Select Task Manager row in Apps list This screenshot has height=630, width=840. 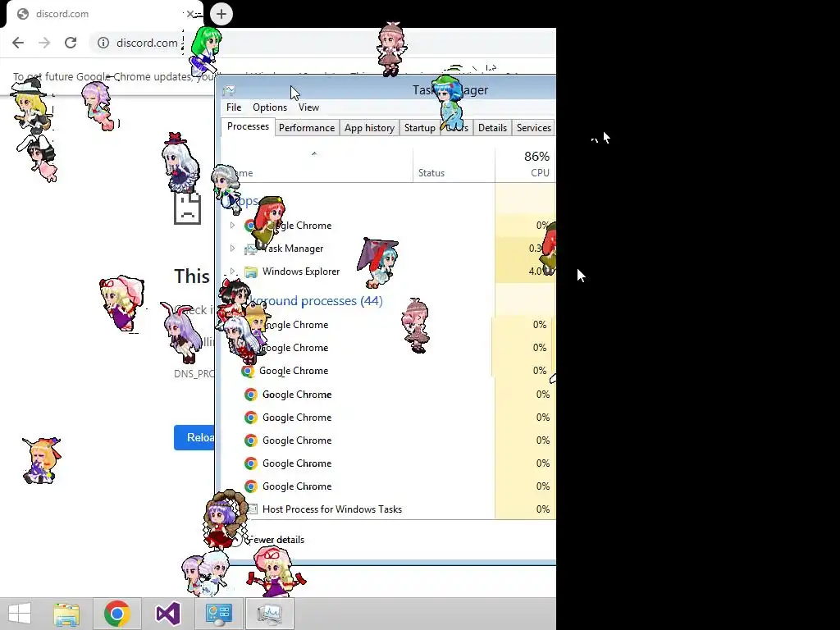(x=388, y=248)
